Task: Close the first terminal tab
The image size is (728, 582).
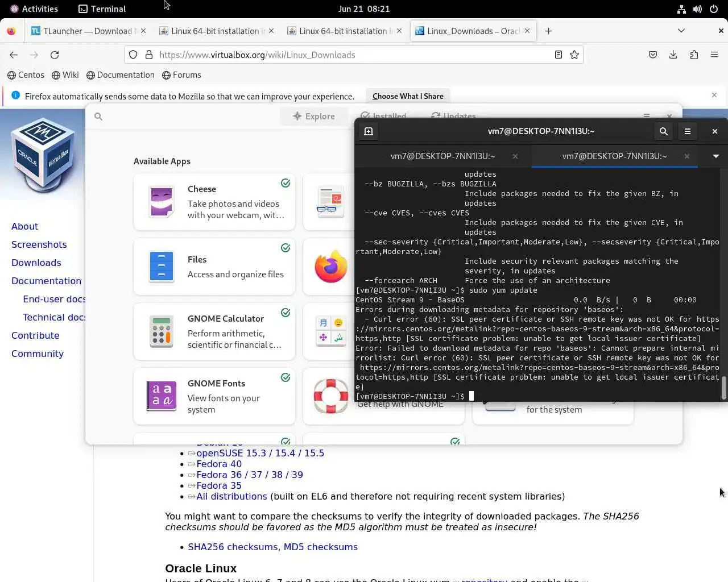Action: [515, 156]
